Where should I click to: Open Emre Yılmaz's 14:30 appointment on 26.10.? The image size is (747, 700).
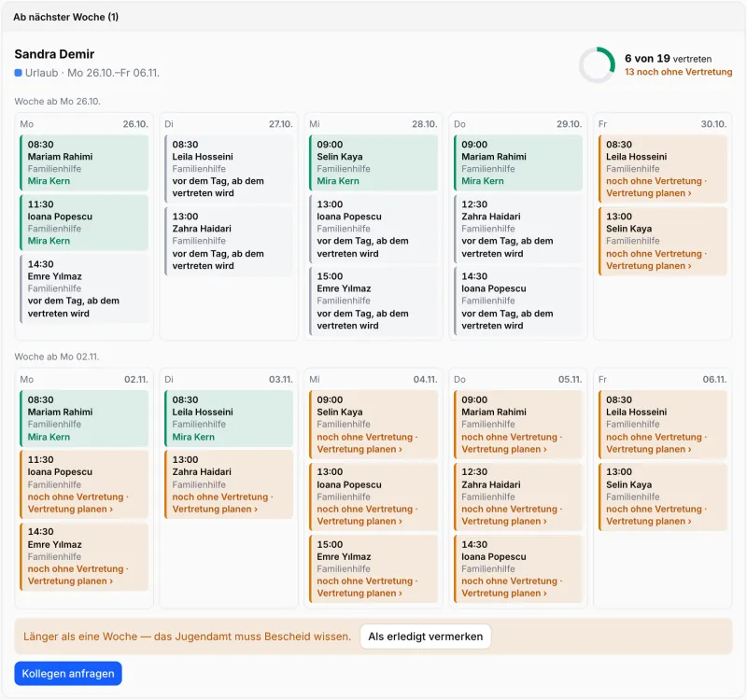click(x=84, y=288)
